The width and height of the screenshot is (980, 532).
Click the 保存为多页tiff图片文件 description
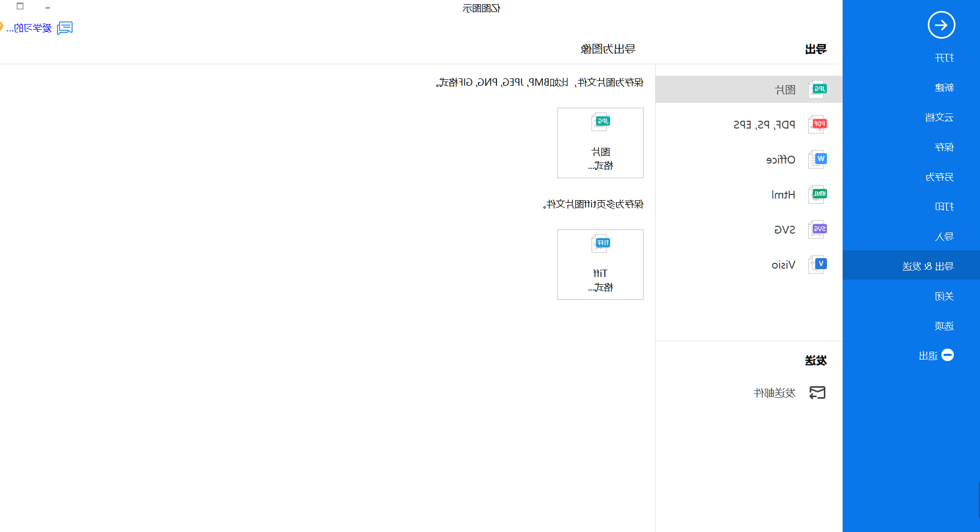593,204
